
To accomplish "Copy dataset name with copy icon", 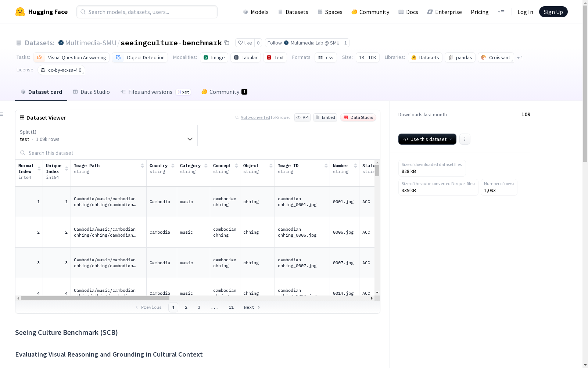I will tap(227, 43).
